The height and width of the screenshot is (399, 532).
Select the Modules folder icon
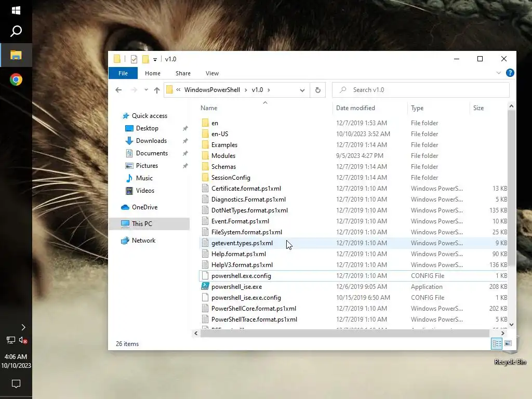tap(205, 156)
